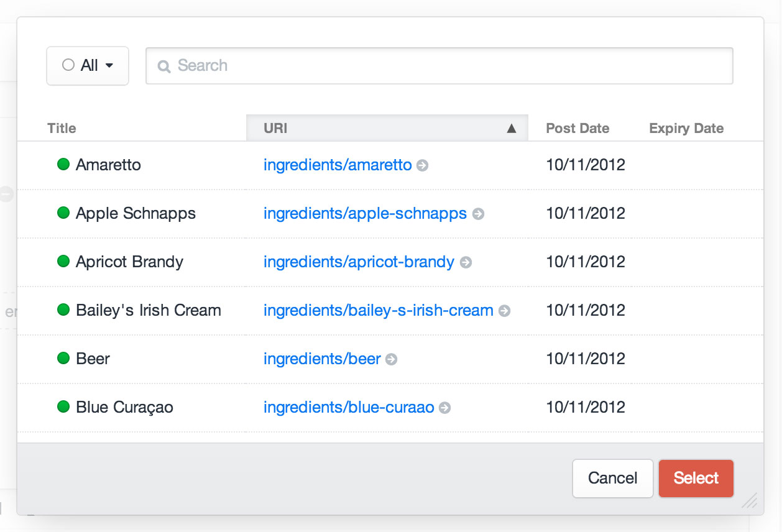Click the resize handle in dialog corner
This screenshot has height=532, width=782.
[x=750, y=501]
